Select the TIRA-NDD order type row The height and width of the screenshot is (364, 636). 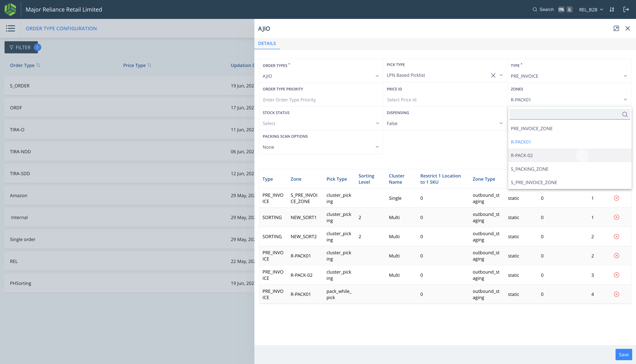tap(129, 152)
